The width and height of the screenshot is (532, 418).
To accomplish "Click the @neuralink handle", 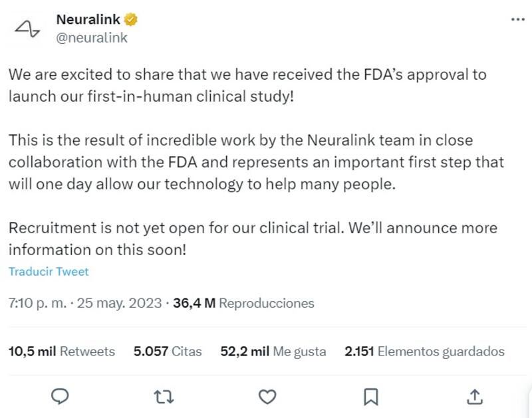I will tap(92, 38).
